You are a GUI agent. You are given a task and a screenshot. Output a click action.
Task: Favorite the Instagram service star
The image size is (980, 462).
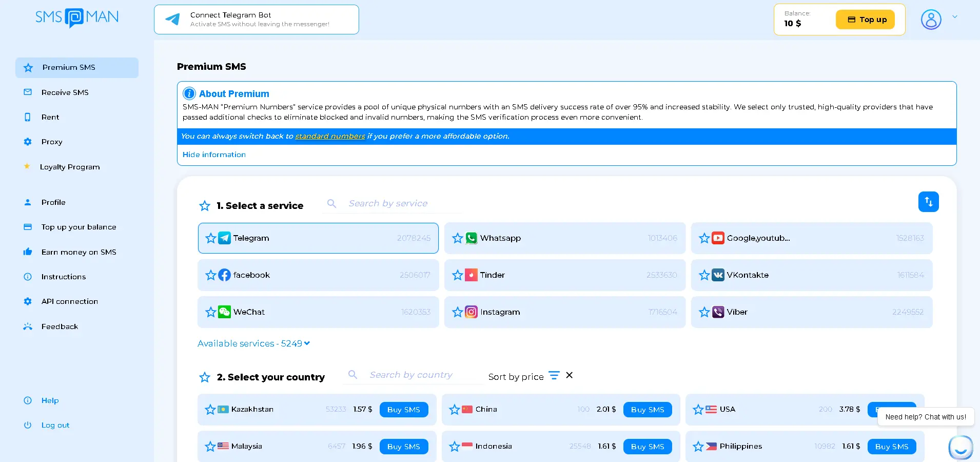[457, 312]
